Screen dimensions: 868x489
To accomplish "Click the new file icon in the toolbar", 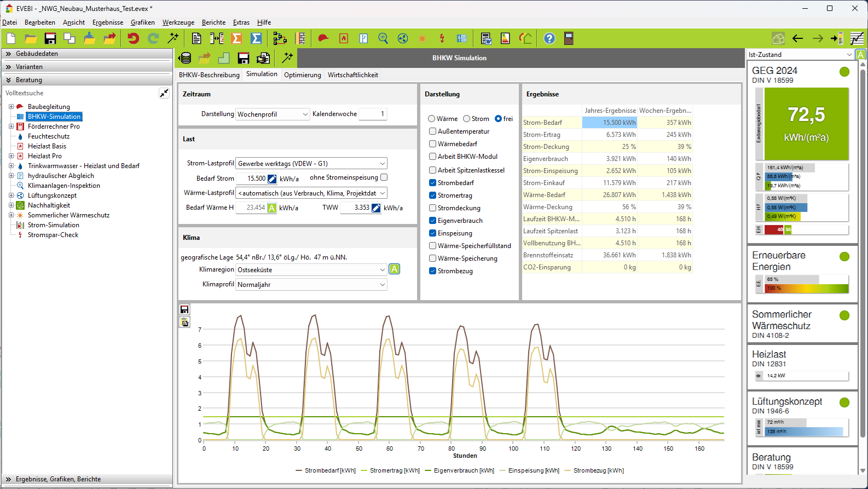I will coord(11,38).
